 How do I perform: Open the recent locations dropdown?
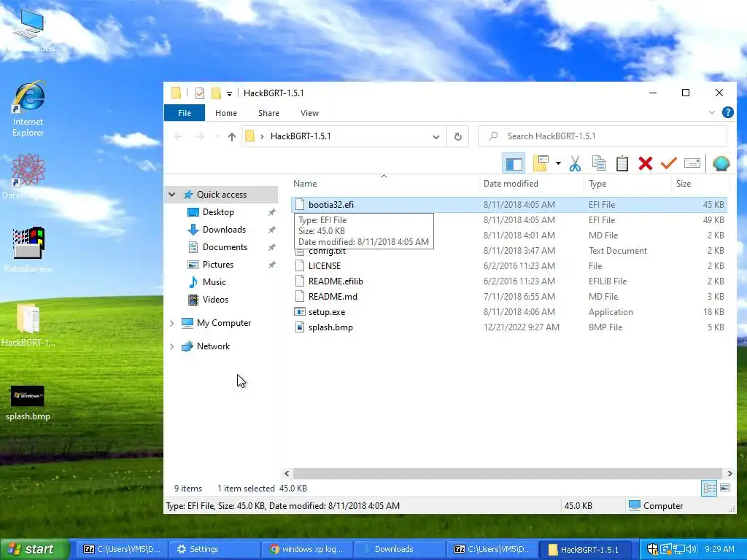click(217, 136)
